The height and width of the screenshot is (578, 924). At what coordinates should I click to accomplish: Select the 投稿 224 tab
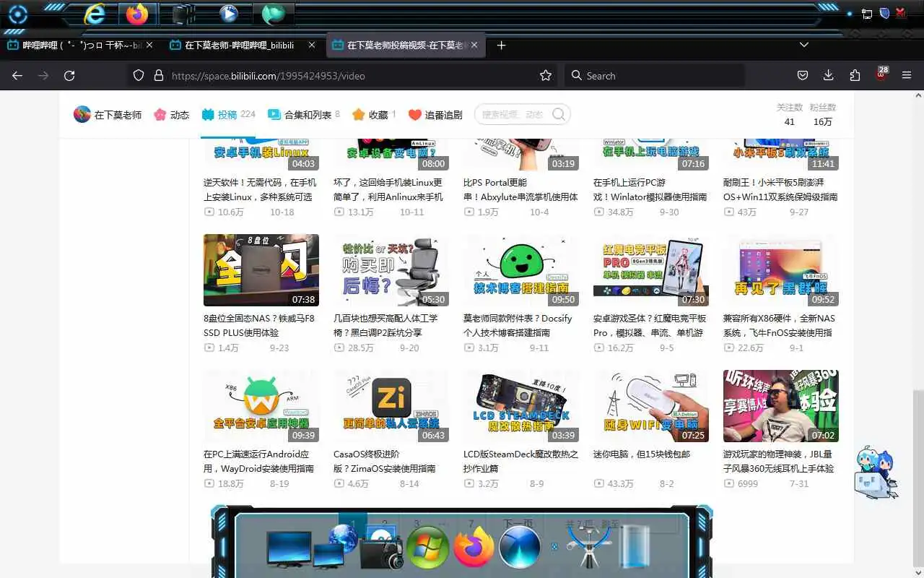coord(229,114)
